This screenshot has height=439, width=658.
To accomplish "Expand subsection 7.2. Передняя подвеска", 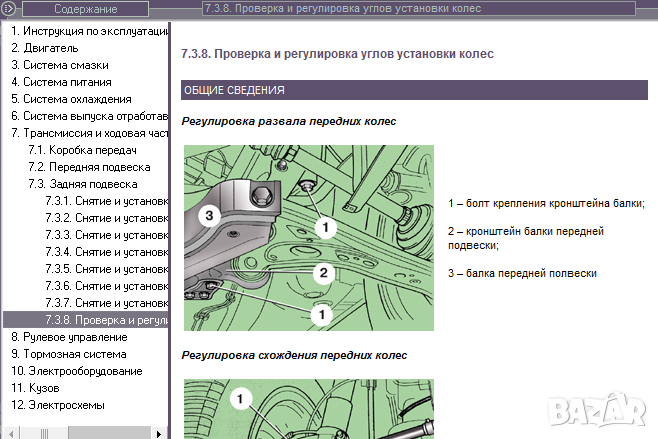I will click(x=89, y=167).
